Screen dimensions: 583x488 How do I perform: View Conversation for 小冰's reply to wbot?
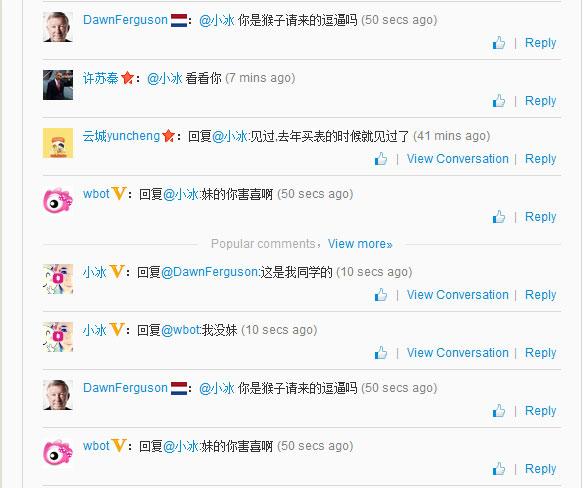click(457, 353)
